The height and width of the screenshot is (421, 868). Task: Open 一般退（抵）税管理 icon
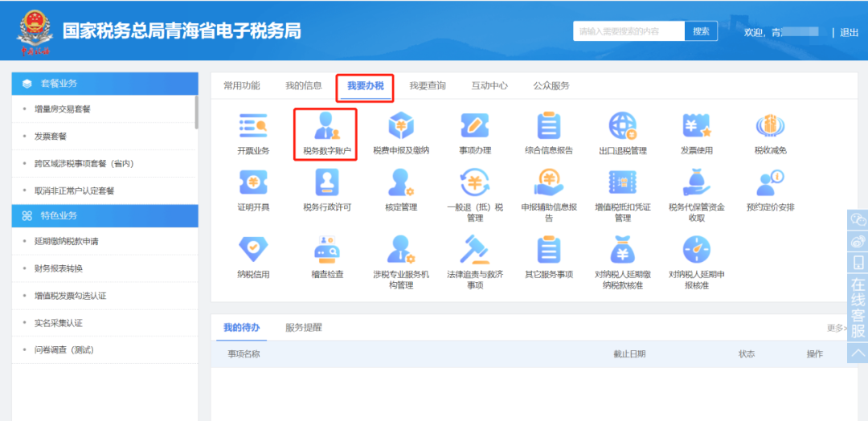tap(475, 183)
